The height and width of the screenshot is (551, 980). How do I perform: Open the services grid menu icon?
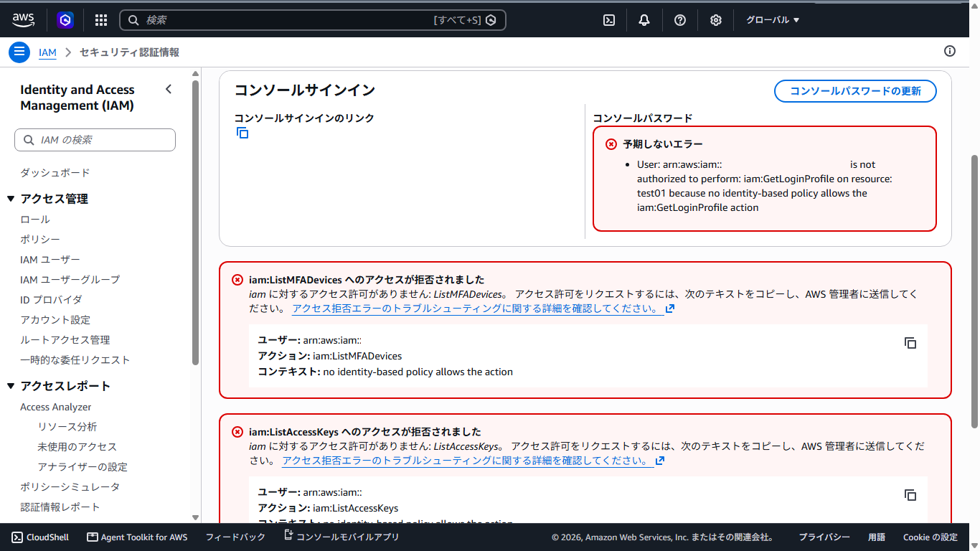pyautogui.click(x=101, y=20)
